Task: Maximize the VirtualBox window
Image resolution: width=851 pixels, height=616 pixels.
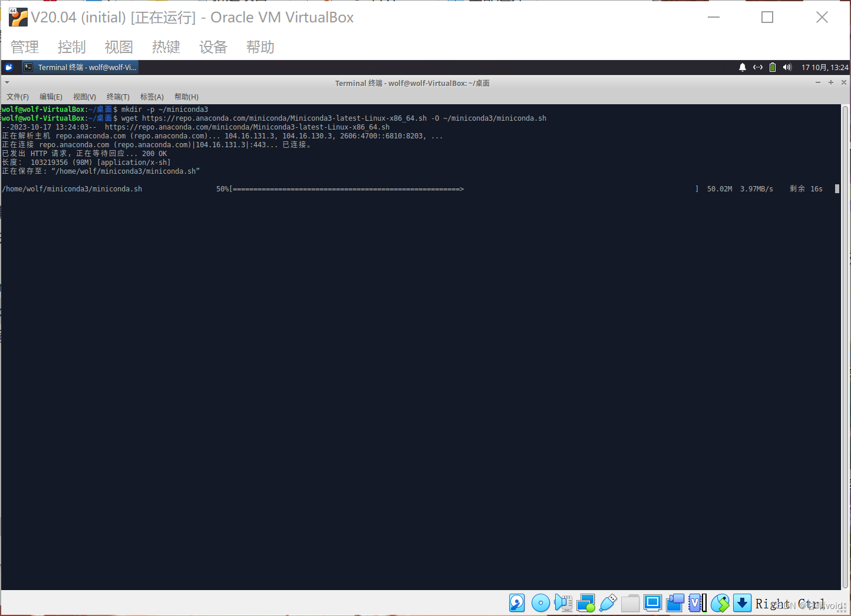Action: tap(767, 17)
